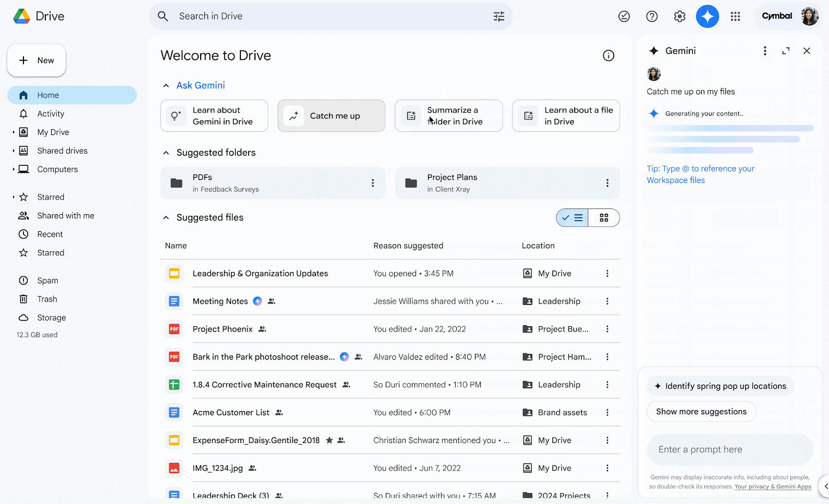The width and height of the screenshot is (829, 504).
Task: Click the 12.3 GB used storage text
Action: tap(37, 335)
